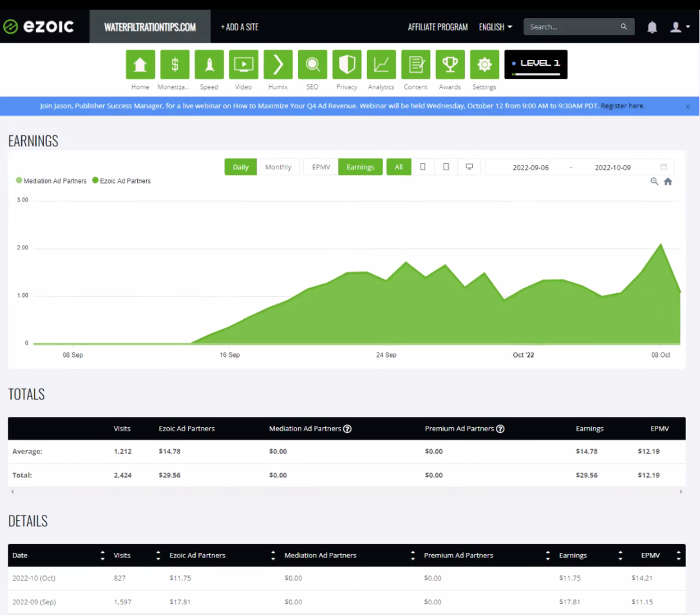Open the Settings gear icon
Viewport: 700px width, 616px height.
tap(484, 65)
